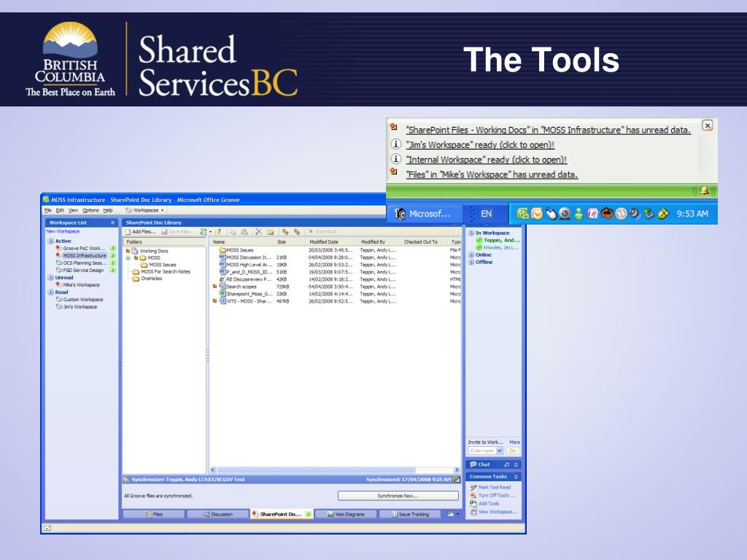Switch to the Issue Tracking tab
Screen dimensions: 747x560
(x=410, y=514)
